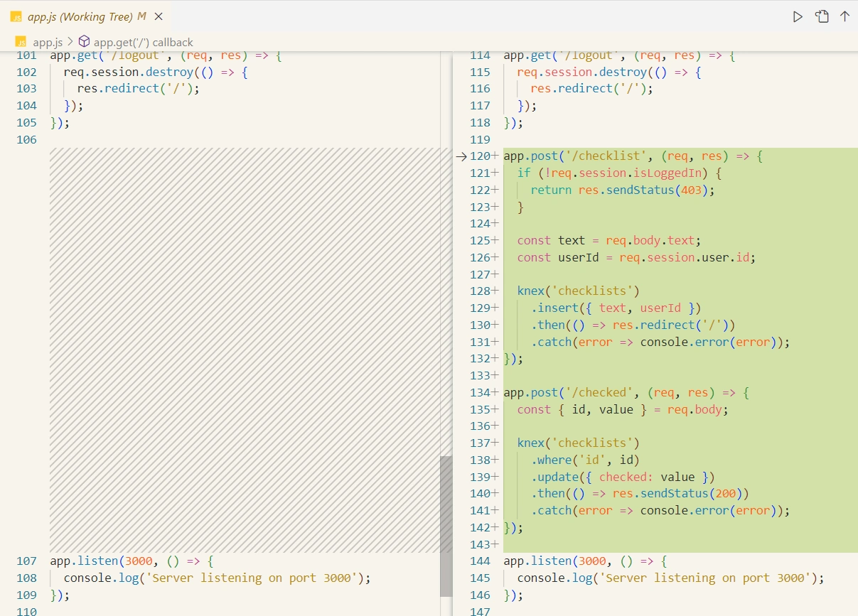Viewport: 858px width, 616px height.
Task: Click const userId line 126
Action: click(636, 257)
